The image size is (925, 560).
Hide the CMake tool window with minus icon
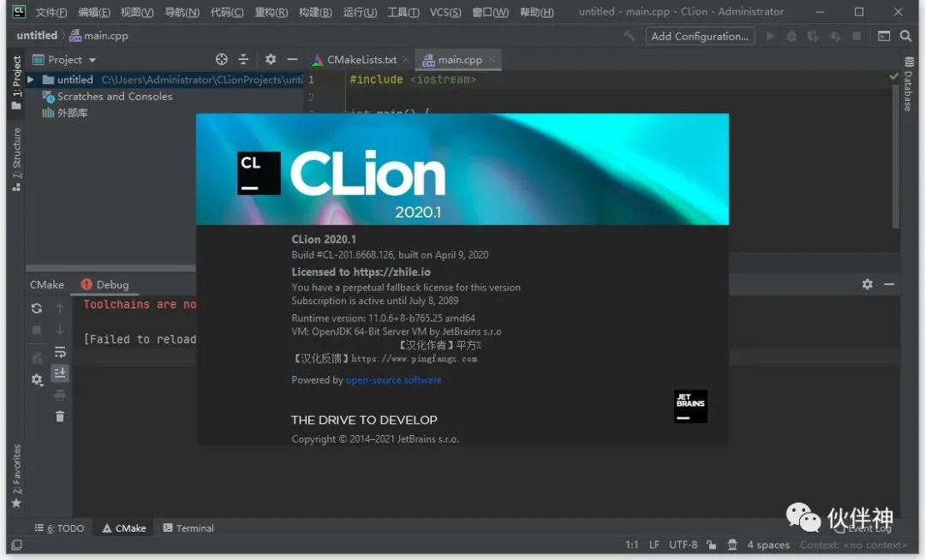889,284
